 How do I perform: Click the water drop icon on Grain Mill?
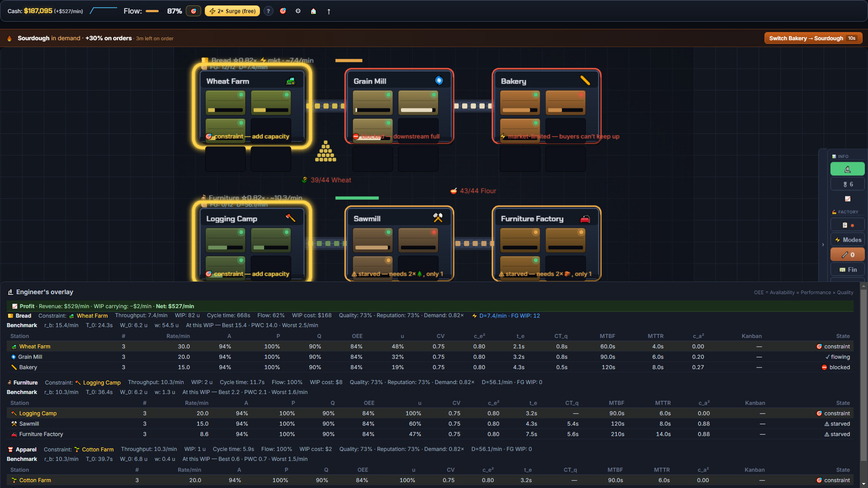click(439, 80)
